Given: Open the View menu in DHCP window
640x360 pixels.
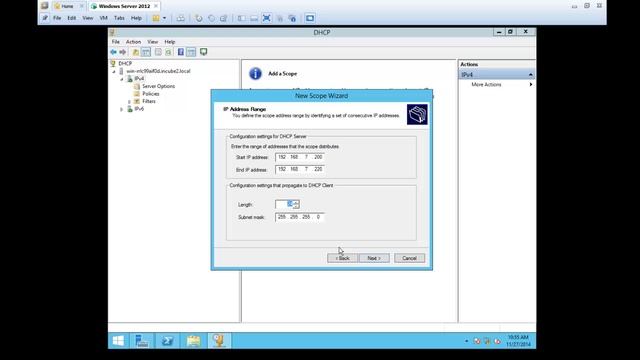Looking at the screenshot, I should point(152,42).
